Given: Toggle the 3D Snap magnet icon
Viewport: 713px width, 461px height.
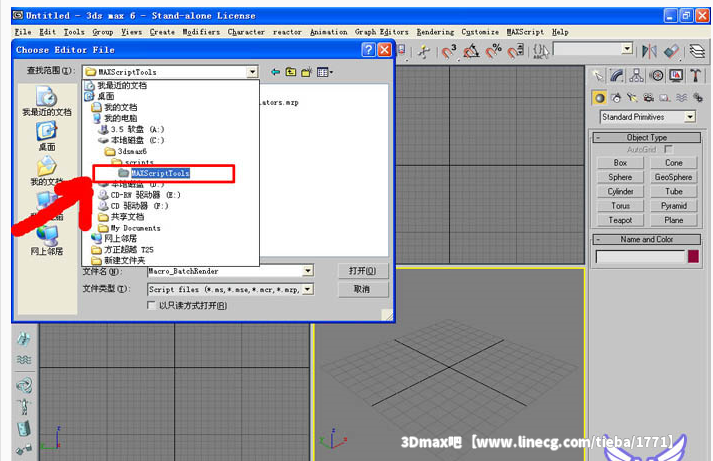Looking at the screenshot, I should pyautogui.click(x=449, y=51).
